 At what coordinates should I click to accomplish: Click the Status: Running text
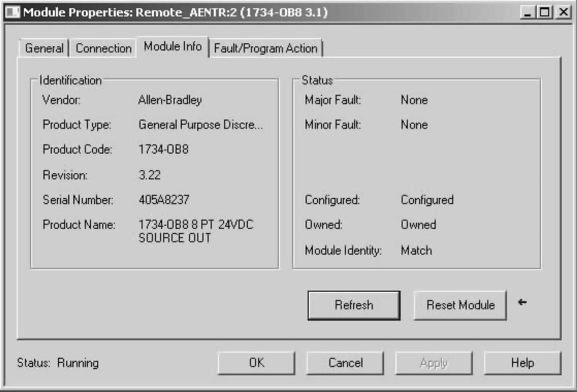tap(58, 363)
